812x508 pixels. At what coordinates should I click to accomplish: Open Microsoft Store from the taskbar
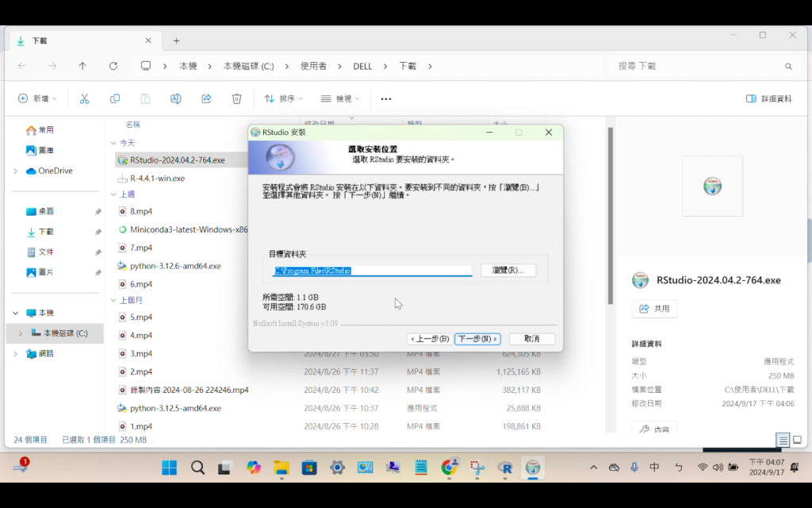309,468
